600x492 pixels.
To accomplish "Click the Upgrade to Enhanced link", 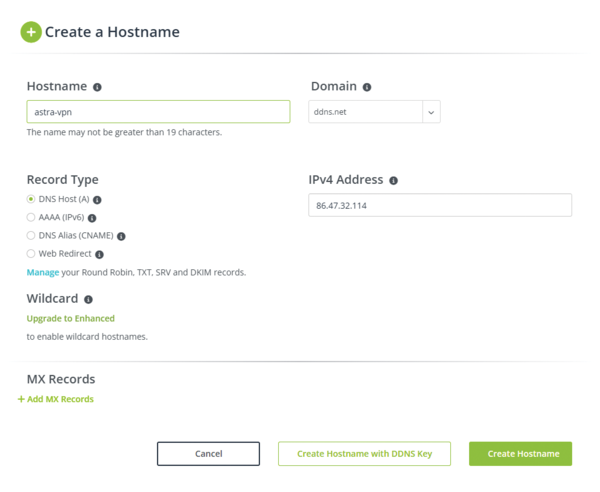I will pos(71,318).
